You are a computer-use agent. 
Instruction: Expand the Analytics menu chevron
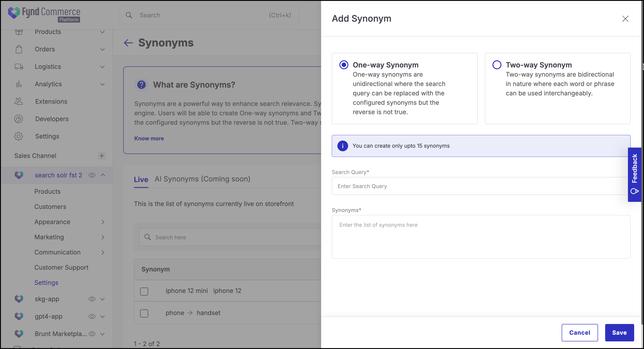click(x=102, y=84)
